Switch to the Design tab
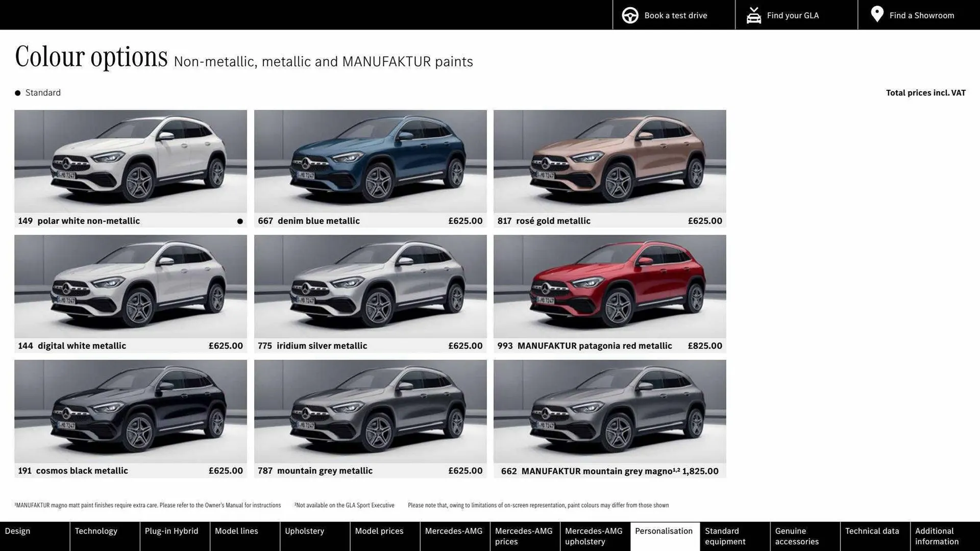This screenshot has height=551, width=980. [x=18, y=531]
